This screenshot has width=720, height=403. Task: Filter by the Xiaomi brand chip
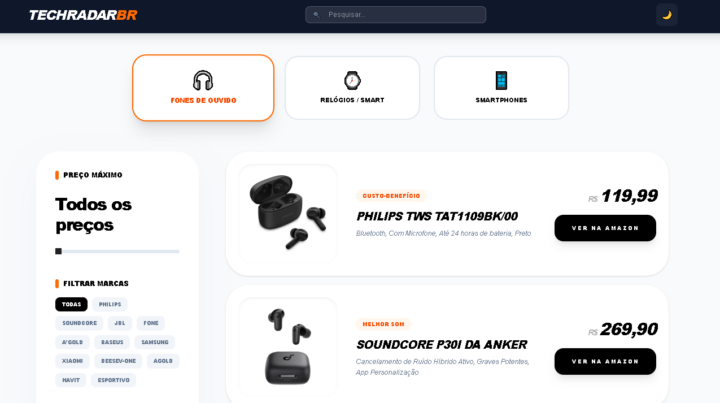click(73, 361)
